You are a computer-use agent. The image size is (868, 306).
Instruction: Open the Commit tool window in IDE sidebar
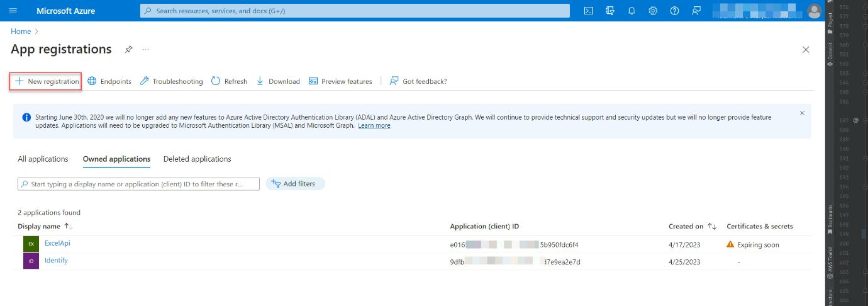pyautogui.click(x=830, y=55)
